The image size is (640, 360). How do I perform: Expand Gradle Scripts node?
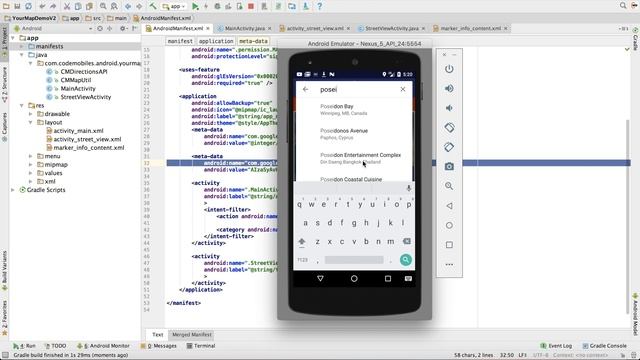tap(13, 190)
